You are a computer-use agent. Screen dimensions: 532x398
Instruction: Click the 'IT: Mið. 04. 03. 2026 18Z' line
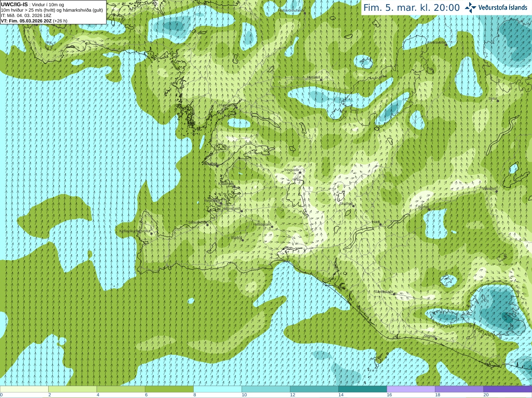26,15
